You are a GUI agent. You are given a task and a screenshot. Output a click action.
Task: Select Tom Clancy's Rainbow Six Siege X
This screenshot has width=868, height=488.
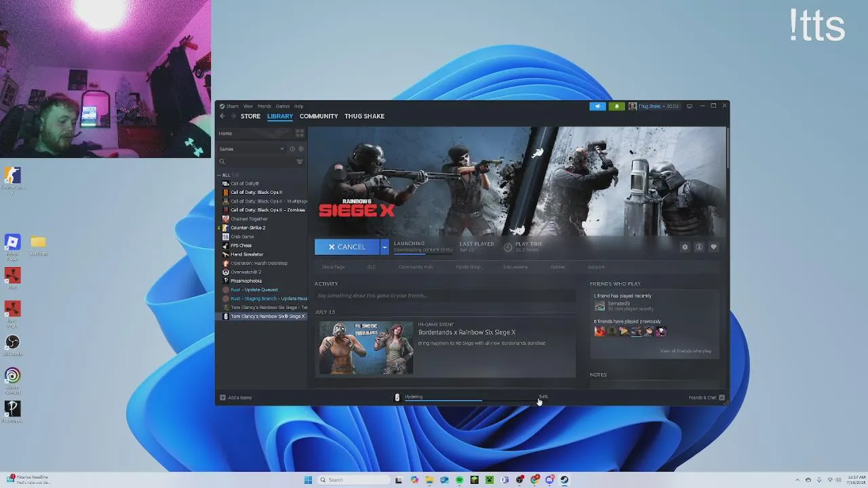click(264, 317)
